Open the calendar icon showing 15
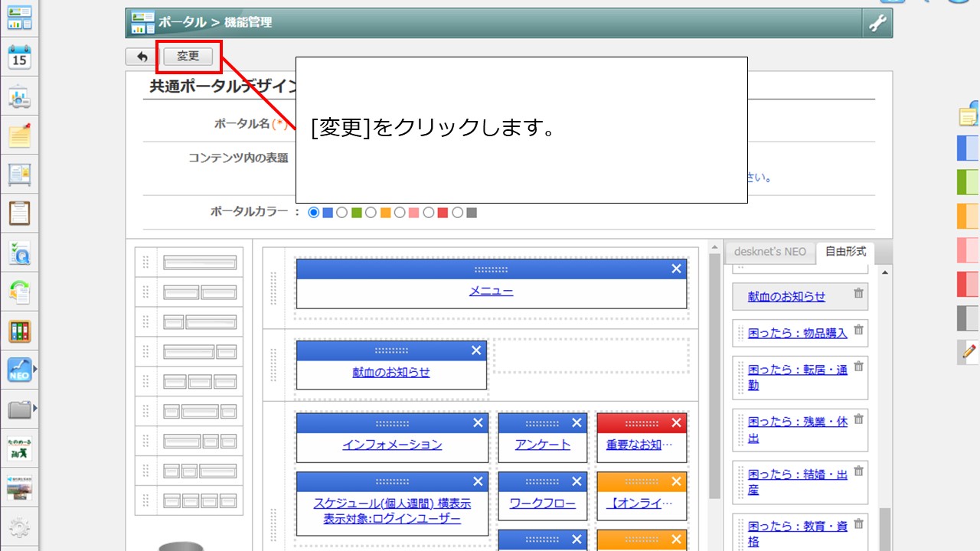The image size is (980, 551). point(19,57)
